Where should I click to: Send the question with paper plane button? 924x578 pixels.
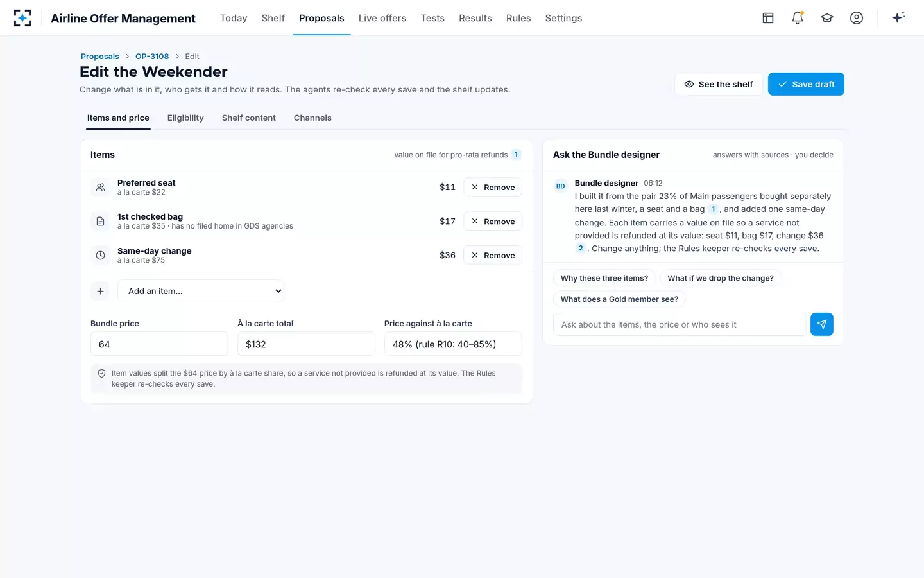tap(822, 324)
